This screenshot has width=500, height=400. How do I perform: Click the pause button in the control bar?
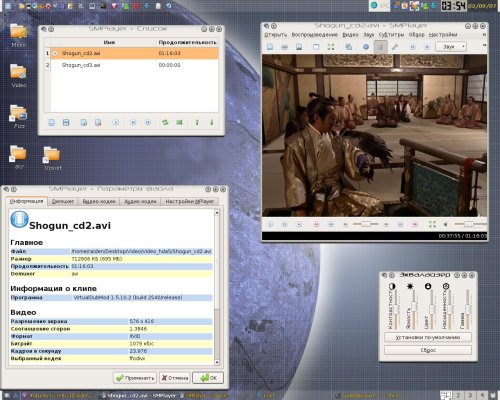tap(284, 224)
